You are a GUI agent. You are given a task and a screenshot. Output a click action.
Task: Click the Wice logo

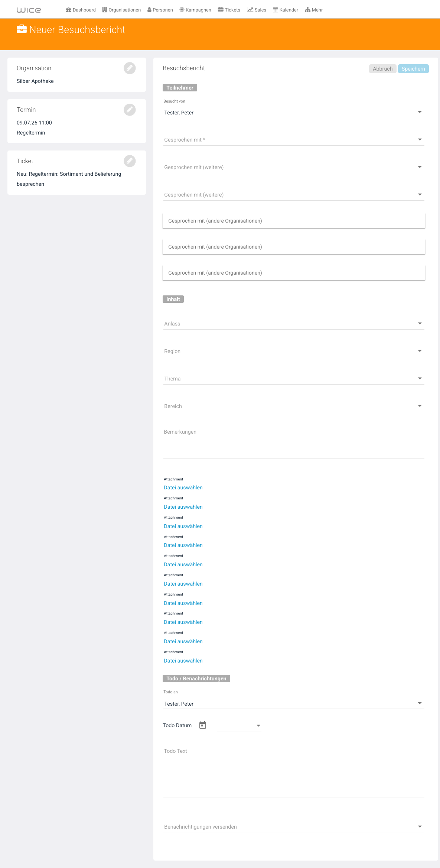tap(29, 10)
